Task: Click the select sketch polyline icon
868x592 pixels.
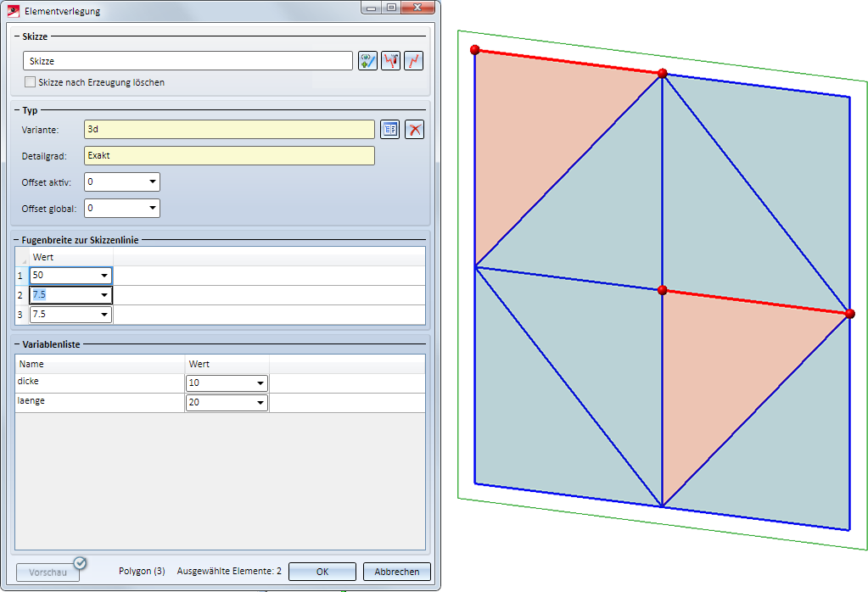Action: [x=413, y=61]
